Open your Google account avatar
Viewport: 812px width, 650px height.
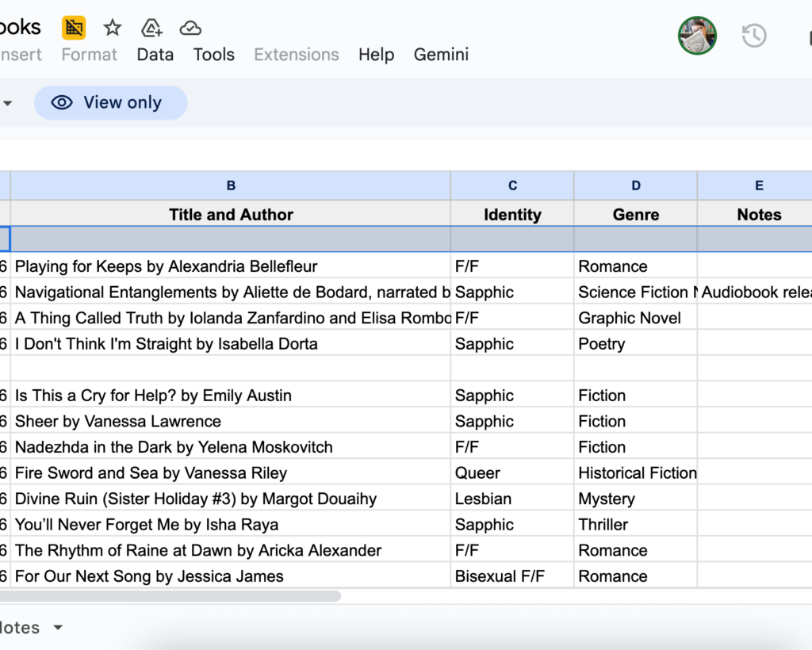coord(697,36)
